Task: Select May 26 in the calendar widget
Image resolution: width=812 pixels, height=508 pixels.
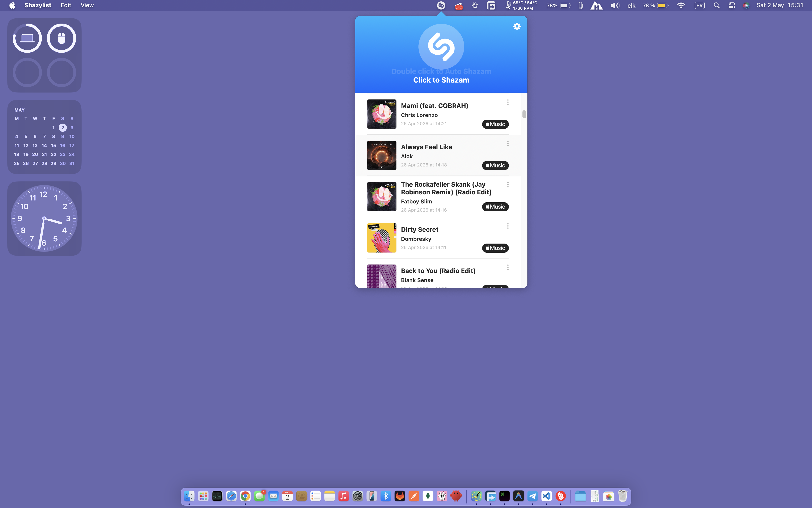Action: coord(26,164)
